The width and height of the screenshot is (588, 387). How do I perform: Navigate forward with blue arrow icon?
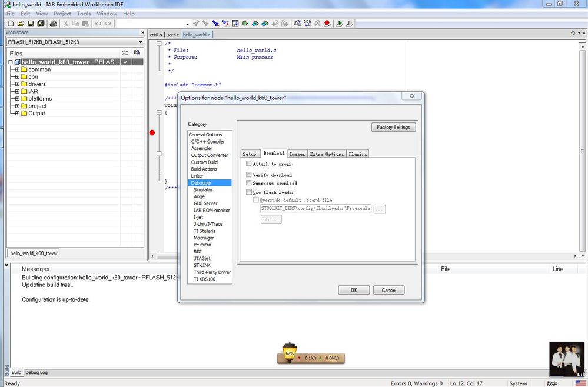[265, 24]
